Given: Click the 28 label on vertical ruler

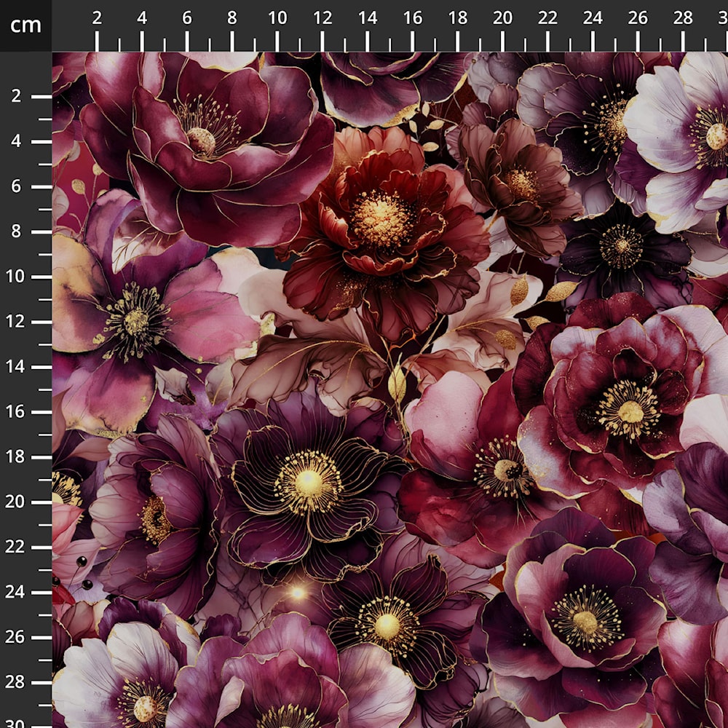Looking at the screenshot, I should pyautogui.click(x=15, y=682).
